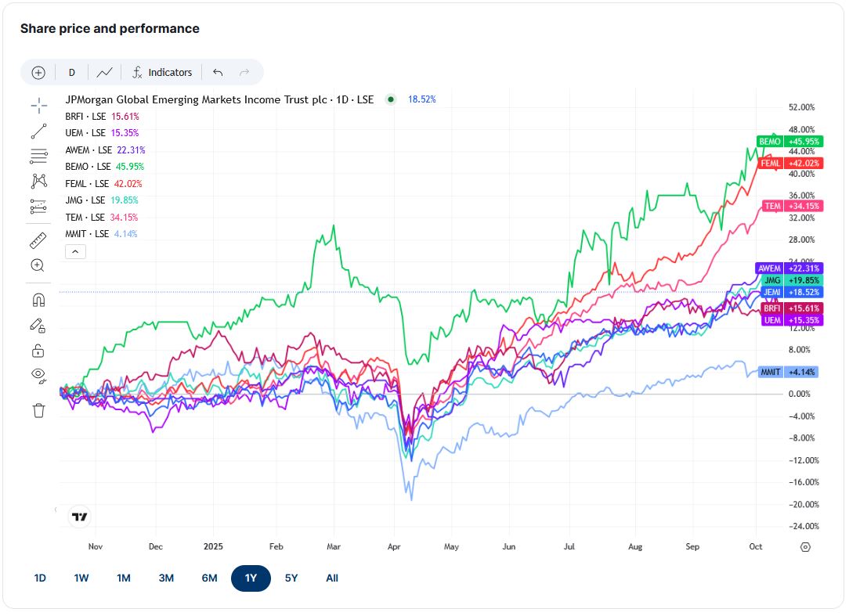
Task: Switch to the 5Y time range
Action: [x=291, y=578]
